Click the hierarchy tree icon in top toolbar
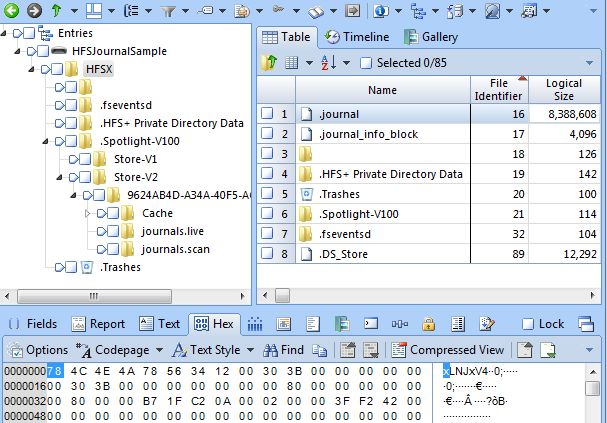 [418, 11]
